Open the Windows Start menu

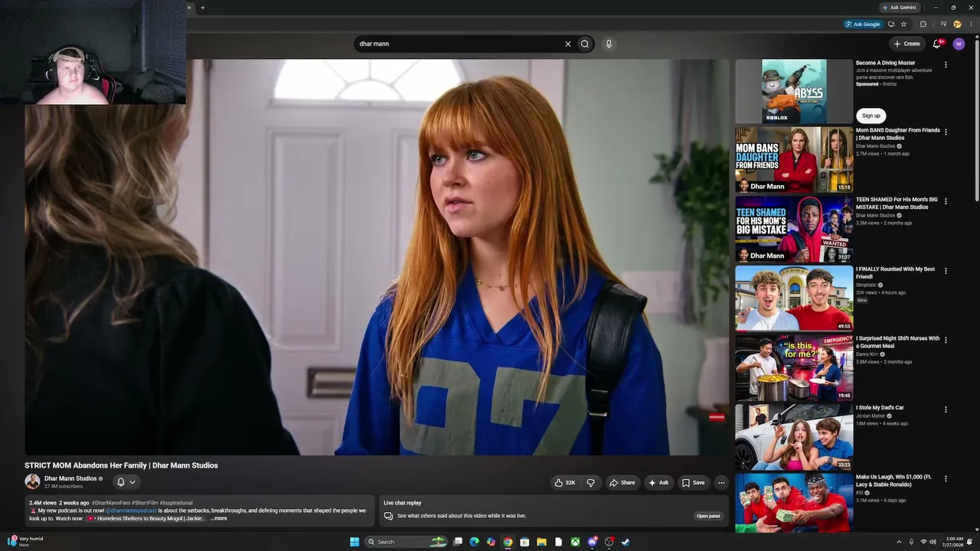click(354, 542)
